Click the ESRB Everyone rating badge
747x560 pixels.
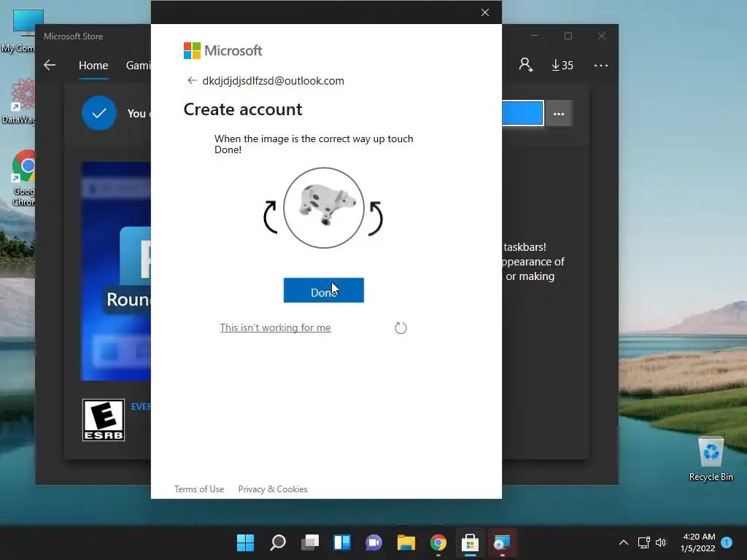(x=104, y=420)
